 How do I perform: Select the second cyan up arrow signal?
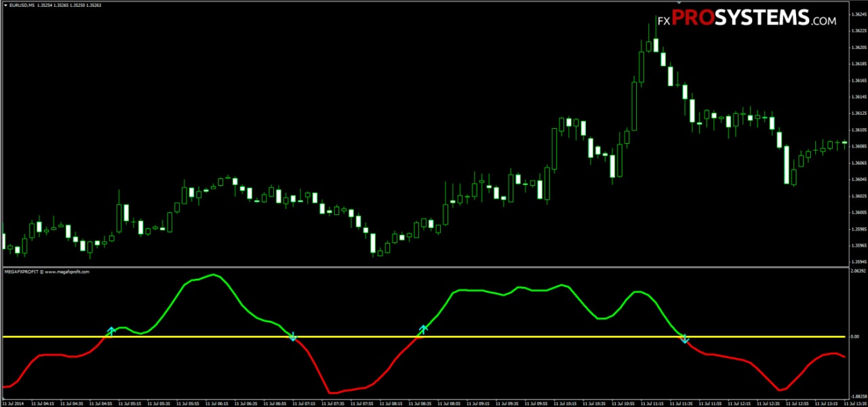pos(423,330)
